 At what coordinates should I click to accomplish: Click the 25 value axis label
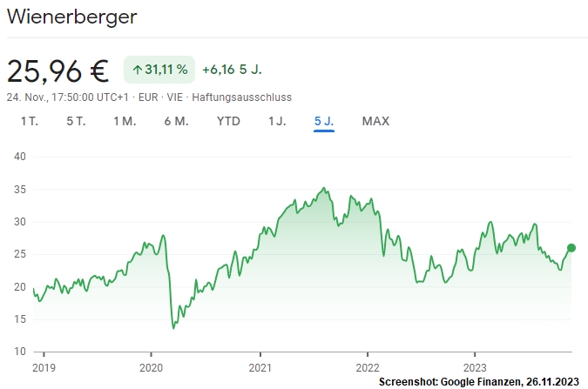[x=20, y=254]
